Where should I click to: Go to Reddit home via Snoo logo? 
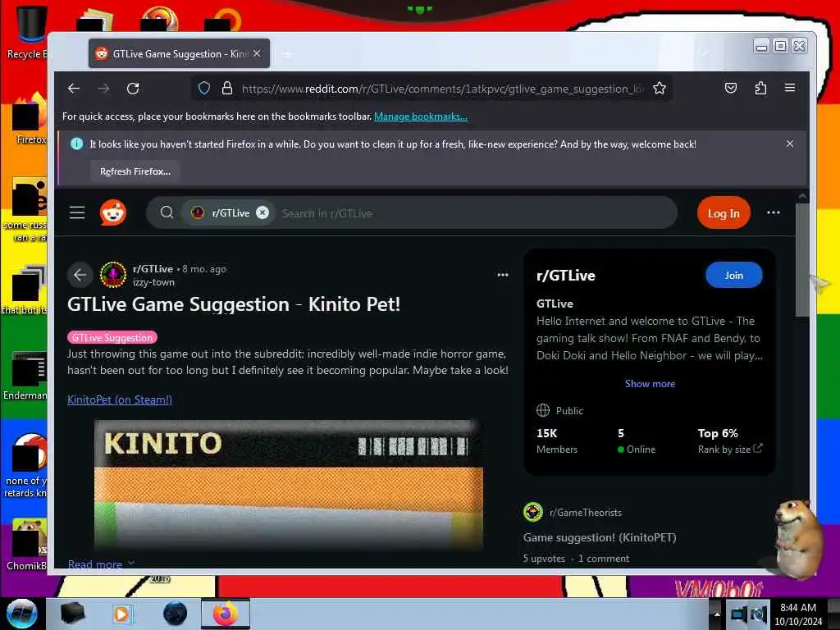tap(113, 212)
